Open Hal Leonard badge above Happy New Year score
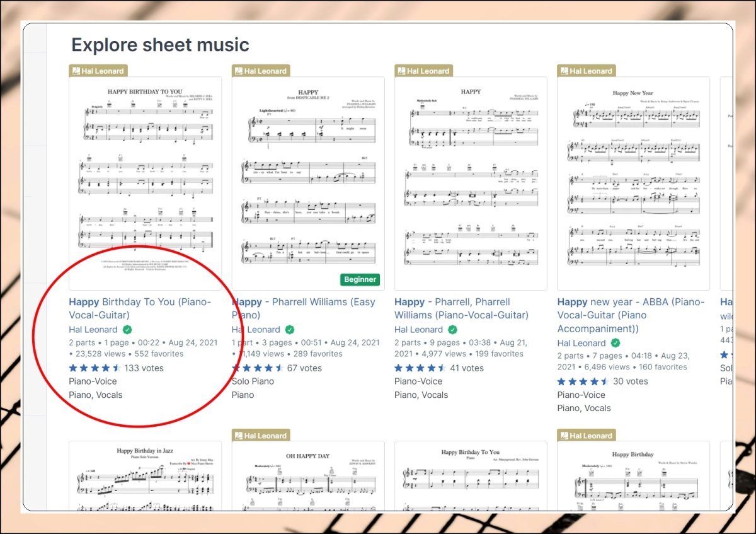The image size is (756, 534). (x=587, y=71)
